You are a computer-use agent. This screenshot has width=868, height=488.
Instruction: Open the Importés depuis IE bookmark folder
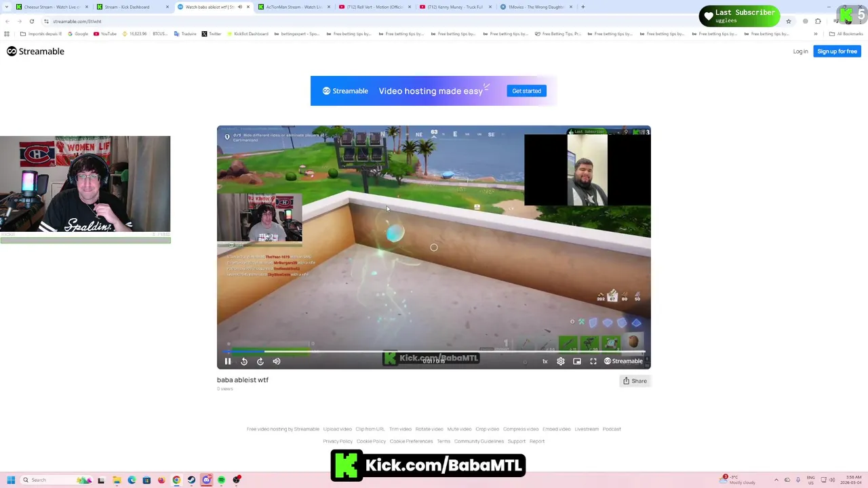pyautogui.click(x=41, y=34)
